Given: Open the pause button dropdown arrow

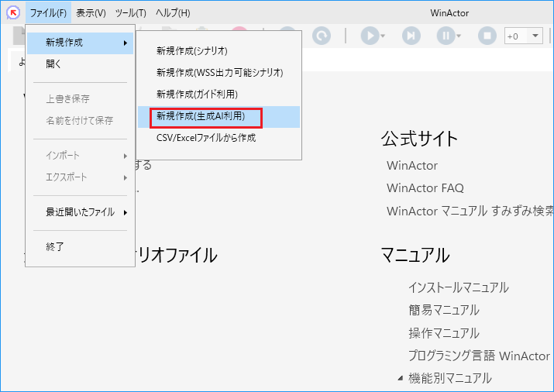Looking at the screenshot, I should 459,36.
